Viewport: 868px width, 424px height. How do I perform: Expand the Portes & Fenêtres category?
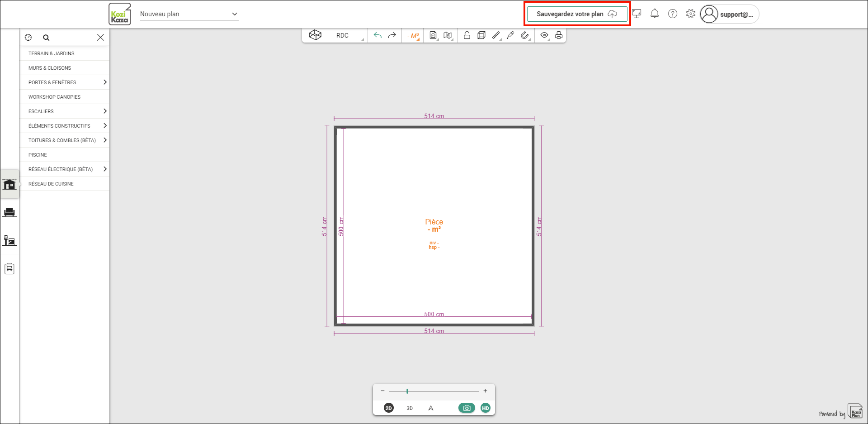pos(65,82)
